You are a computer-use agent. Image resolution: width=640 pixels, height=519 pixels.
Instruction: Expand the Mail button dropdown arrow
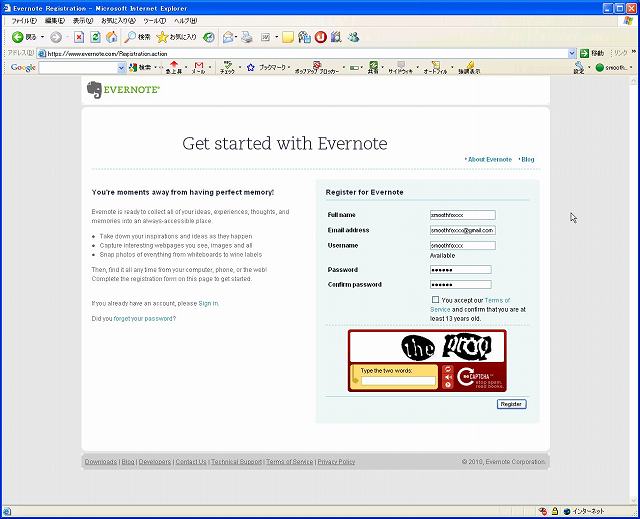[236, 38]
